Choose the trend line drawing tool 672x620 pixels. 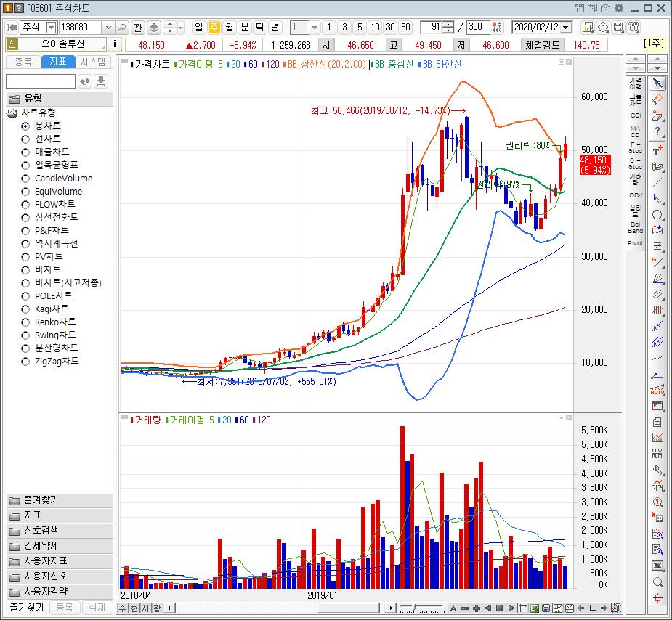coord(657,182)
